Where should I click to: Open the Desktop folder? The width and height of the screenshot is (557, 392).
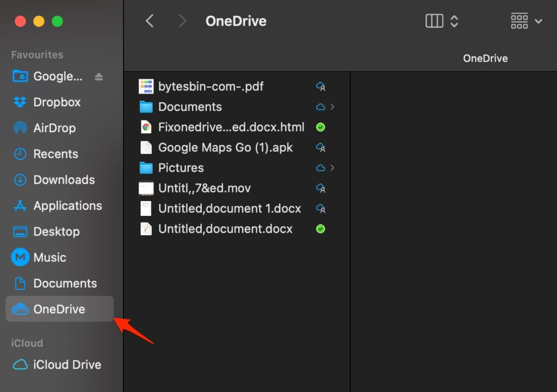click(55, 232)
